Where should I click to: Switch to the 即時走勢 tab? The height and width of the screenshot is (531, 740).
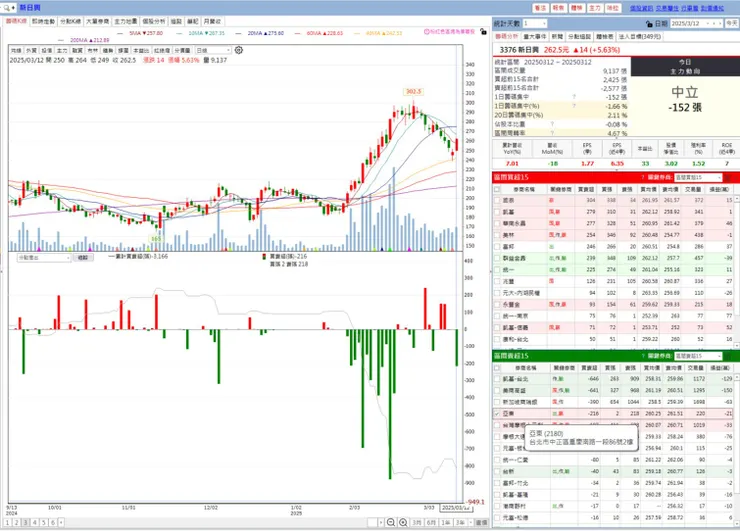[x=43, y=22]
